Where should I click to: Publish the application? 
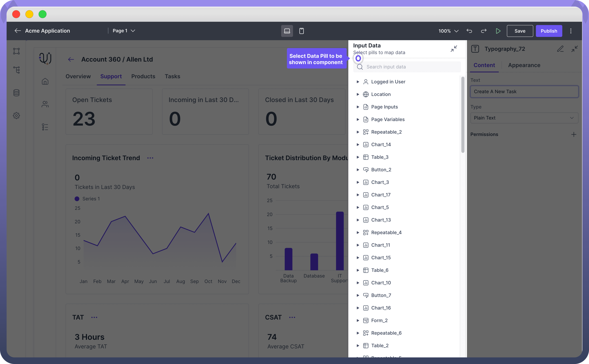[x=549, y=31]
